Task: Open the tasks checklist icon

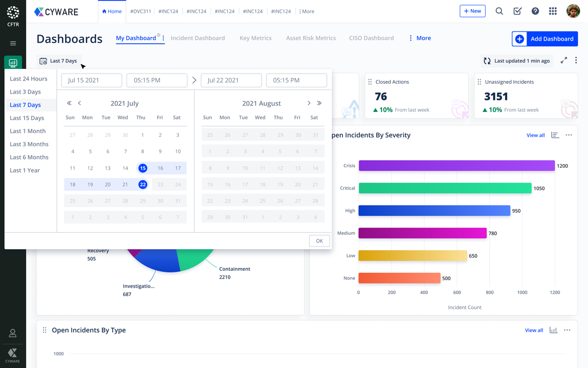Action: 517,11
